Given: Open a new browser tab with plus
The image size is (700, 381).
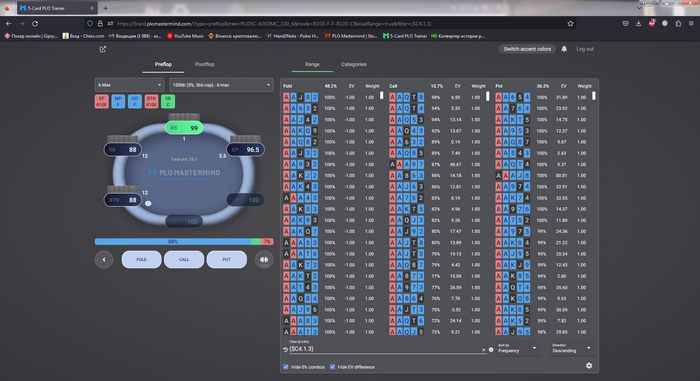Looking at the screenshot, I should pyautogui.click(x=105, y=8).
